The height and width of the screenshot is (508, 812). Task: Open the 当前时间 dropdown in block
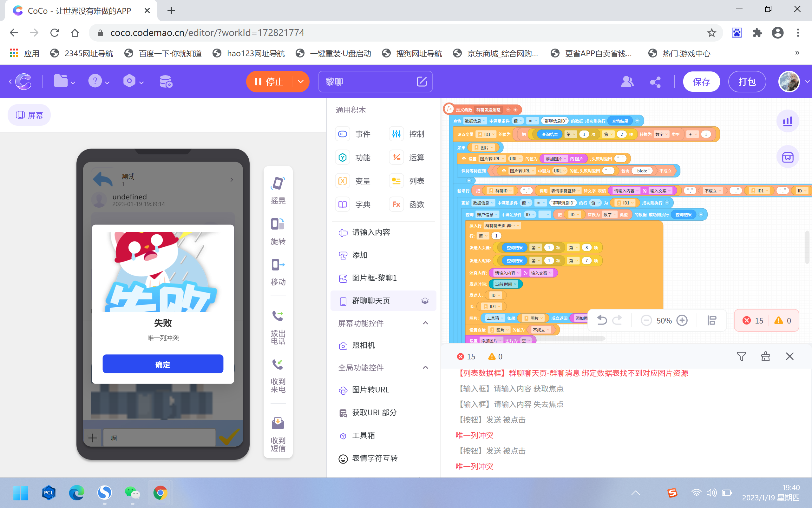506,284
